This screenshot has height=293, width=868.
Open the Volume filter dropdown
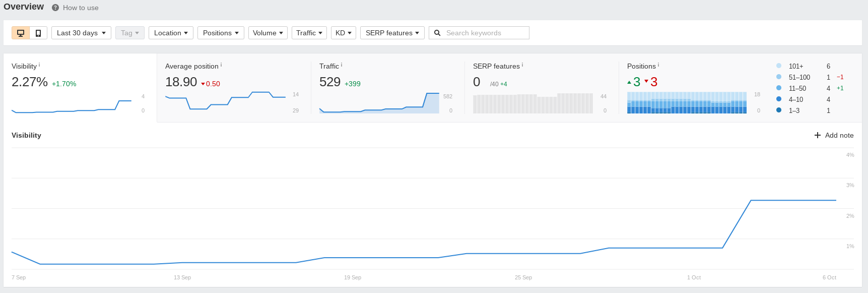click(268, 33)
